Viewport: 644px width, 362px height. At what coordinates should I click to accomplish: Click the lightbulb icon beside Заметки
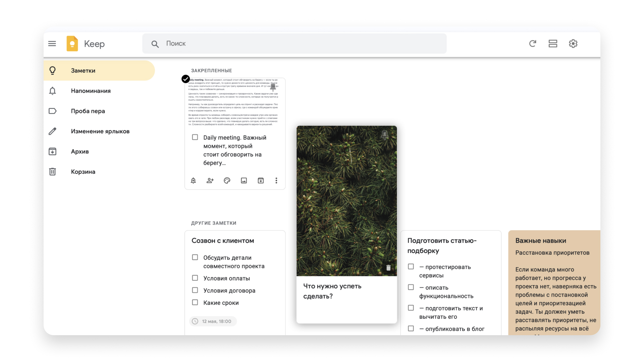[x=53, y=70]
